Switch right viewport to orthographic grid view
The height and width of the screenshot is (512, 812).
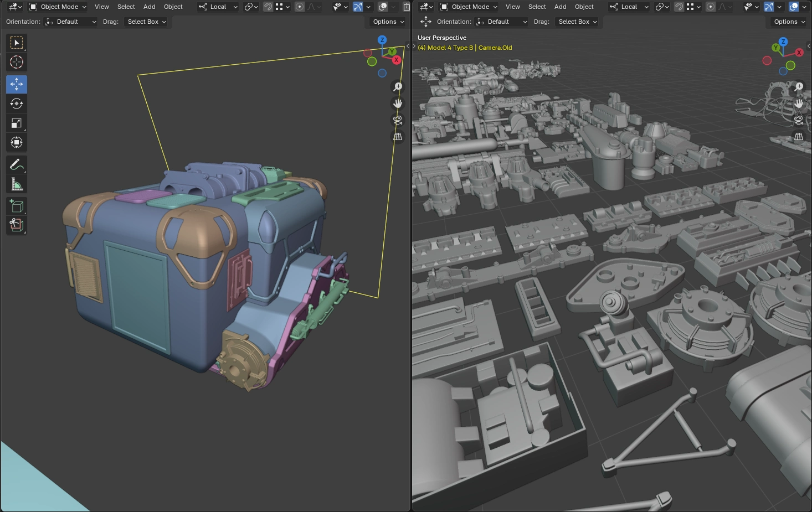pyautogui.click(x=799, y=137)
